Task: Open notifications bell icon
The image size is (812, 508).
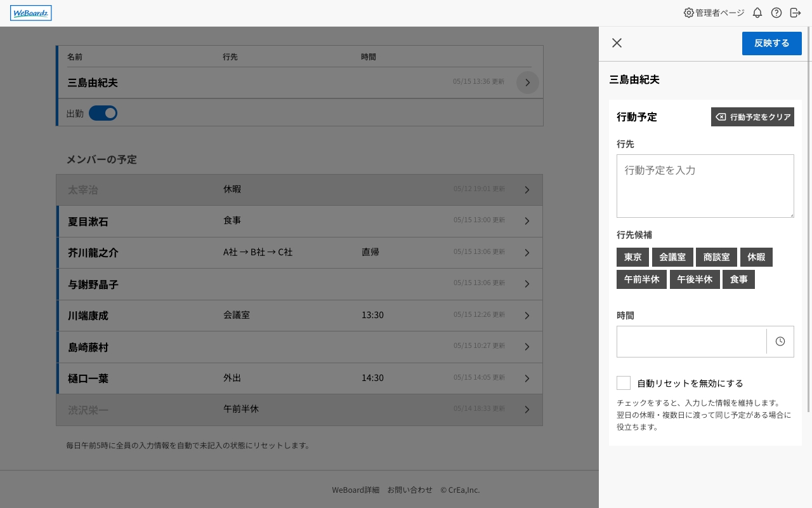Action: (x=757, y=13)
